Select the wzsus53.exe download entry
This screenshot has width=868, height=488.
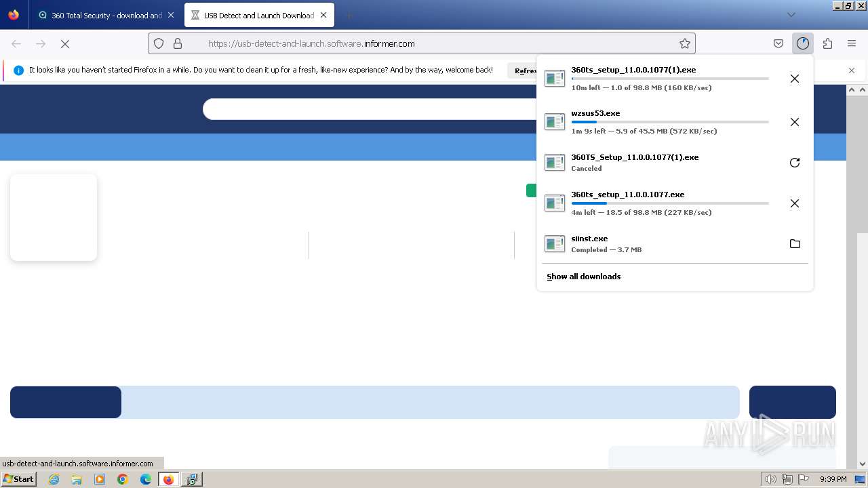(660, 122)
